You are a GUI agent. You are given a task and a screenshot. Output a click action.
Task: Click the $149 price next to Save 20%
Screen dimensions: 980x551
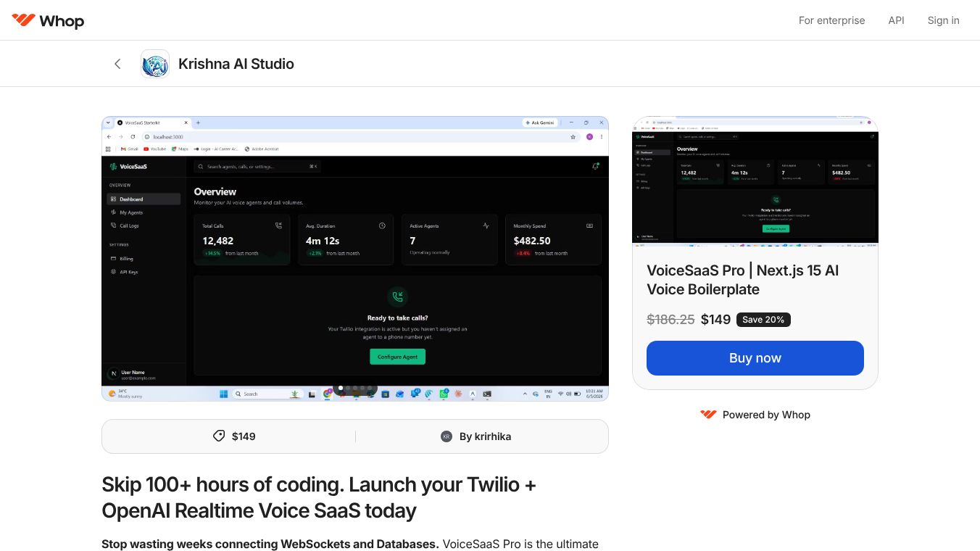click(x=715, y=320)
